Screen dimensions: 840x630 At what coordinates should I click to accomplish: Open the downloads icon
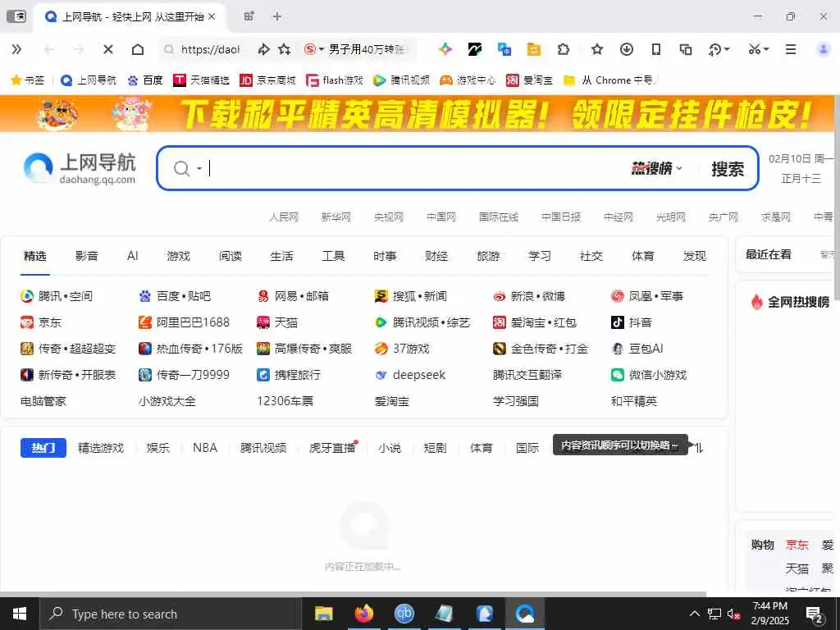626,49
